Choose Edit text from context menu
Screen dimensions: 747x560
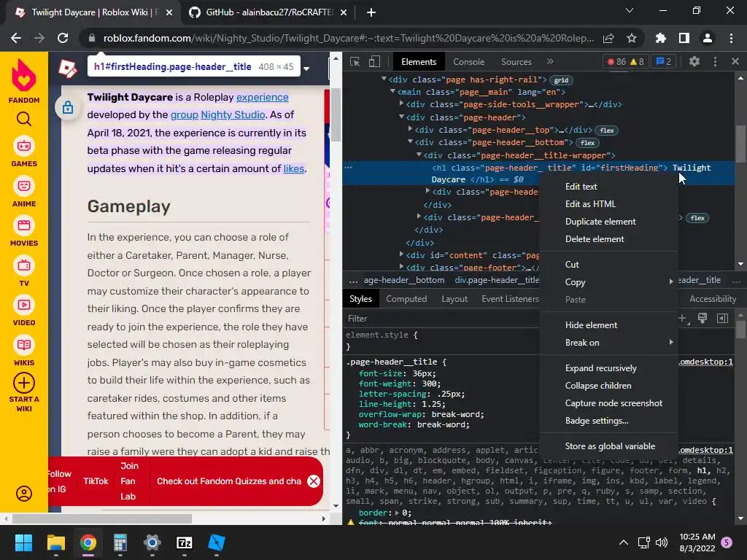point(609,186)
